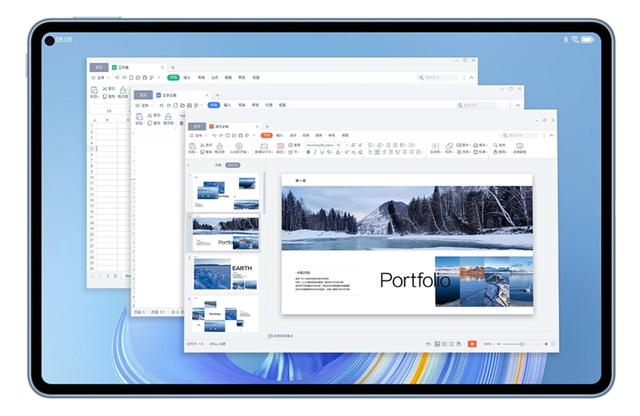Viewport: 640px width, 416px height.
Task: Expand the quick access toolbar customize arrow in presentation
Action: [254, 135]
